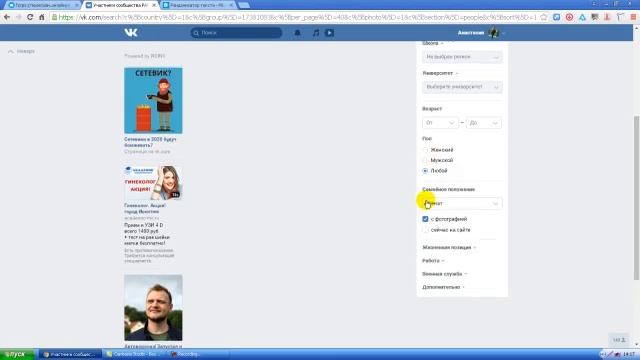Viewport: 640px width, 360px height.
Task: Select the Мужской gender radio button
Action: [425, 160]
